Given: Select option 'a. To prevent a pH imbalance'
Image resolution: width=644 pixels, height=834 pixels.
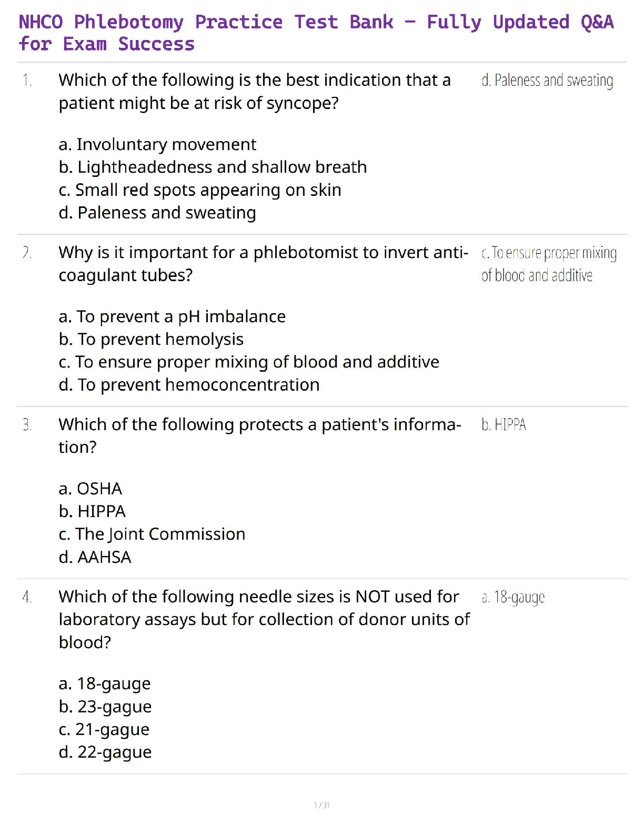Looking at the screenshot, I should (172, 316).
